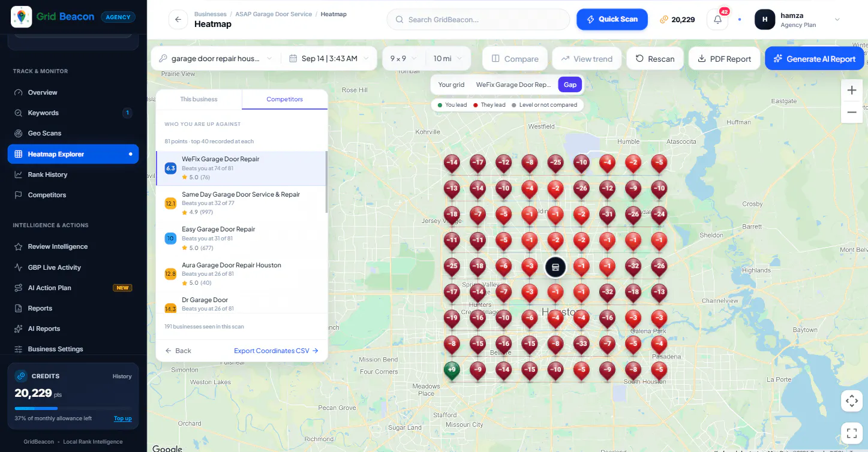Image resolution: width=868 pixels, height=452 pixels.
Task: Click the credits coin showing 20,229
Action: pyautogui.click(x=664, y=19)
